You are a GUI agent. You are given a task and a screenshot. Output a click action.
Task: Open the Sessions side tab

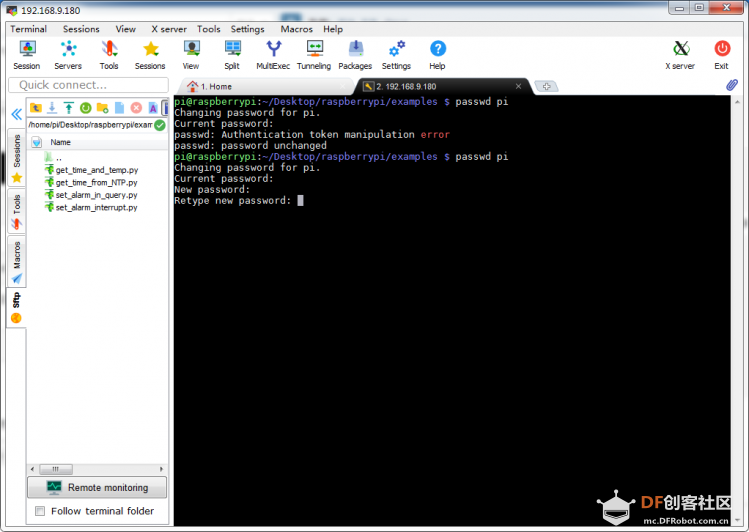pos(17,158)
